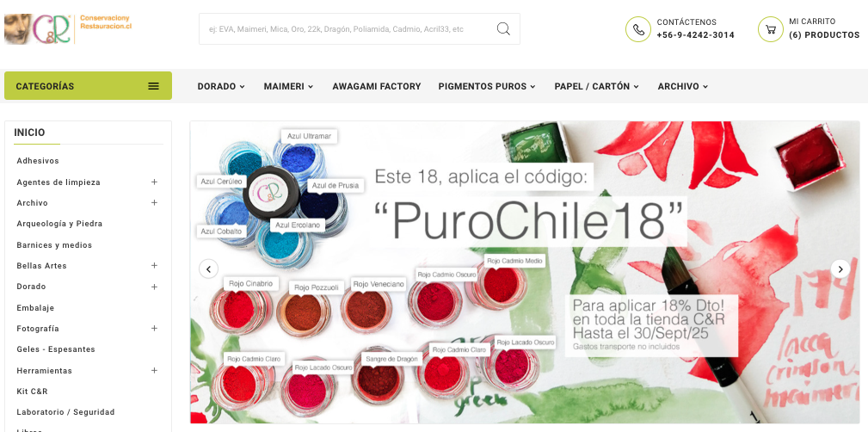Open the Maimeri menu item
The width and height of the screenshot is (868, 432).
point(288,86)
